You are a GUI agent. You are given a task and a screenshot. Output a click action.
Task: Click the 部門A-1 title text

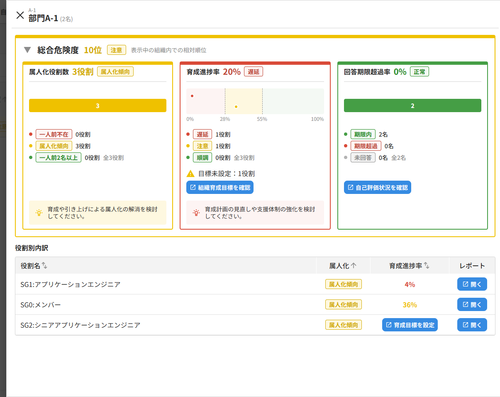pos(43,18)
